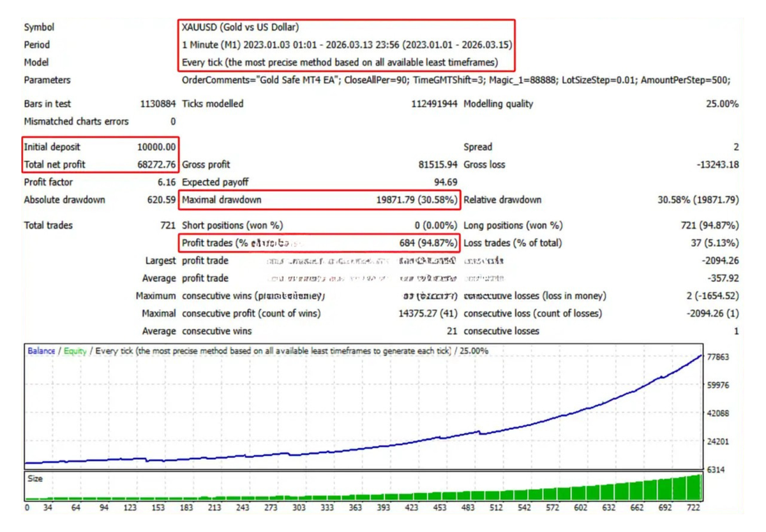Select the Relative drawdown value 30.58% (19871.79)

pos(698,200)
